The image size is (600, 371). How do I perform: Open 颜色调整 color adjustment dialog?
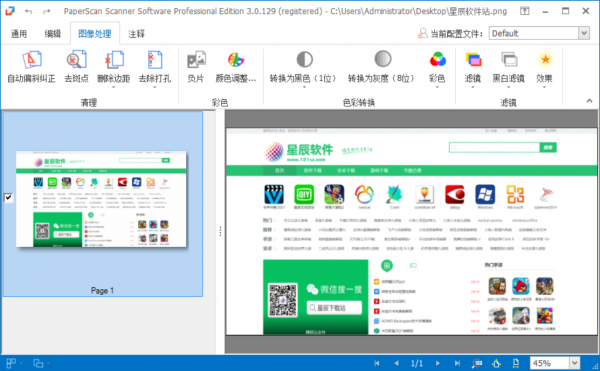point(236,67)
